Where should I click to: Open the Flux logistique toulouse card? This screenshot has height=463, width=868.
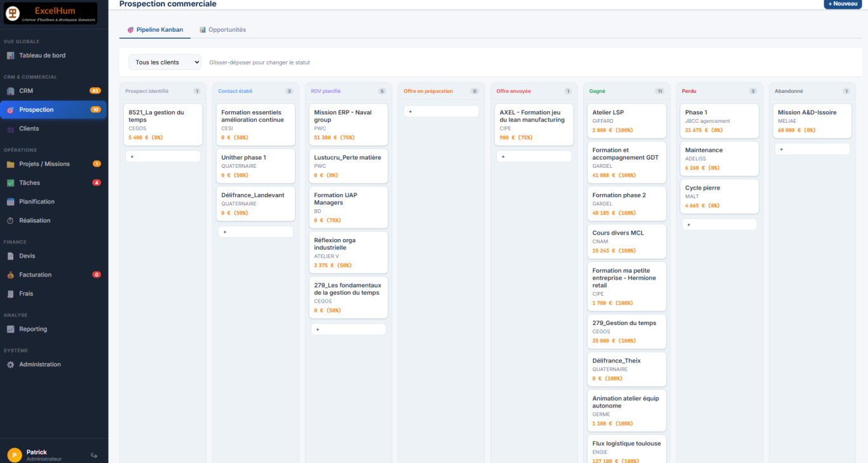click(x=627, y=449)
